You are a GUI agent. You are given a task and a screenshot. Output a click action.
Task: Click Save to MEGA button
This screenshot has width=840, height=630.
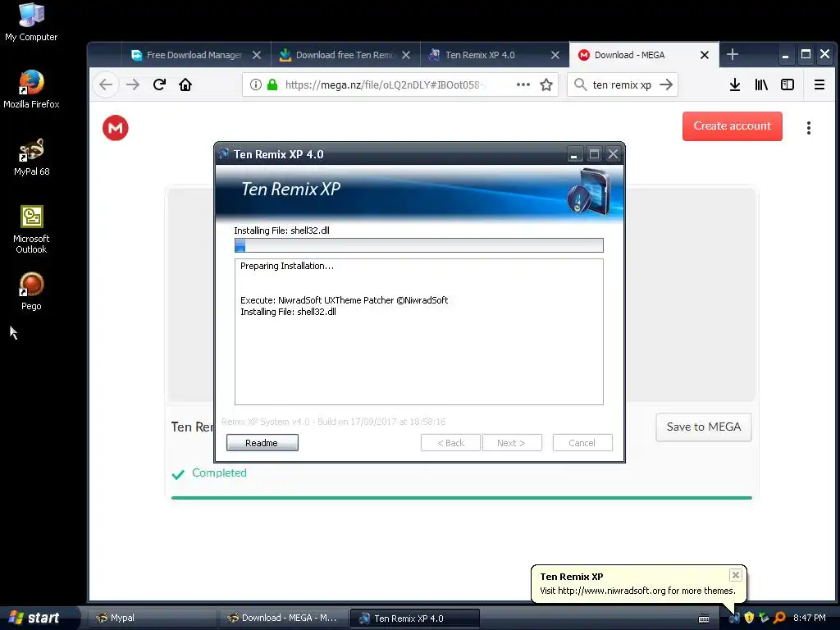[x=703, y=427]
